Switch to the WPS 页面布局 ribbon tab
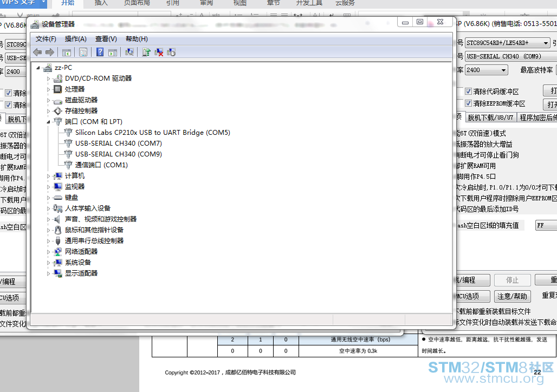Viewport: 557px width, 392px height. [137, 3]
